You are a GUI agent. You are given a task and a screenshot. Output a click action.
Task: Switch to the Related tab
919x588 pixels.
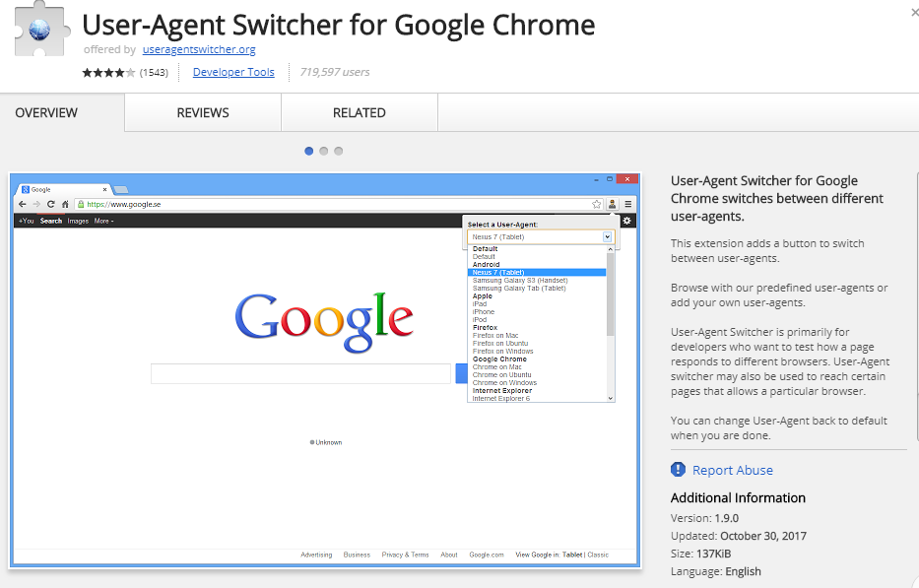click(359, 112)
